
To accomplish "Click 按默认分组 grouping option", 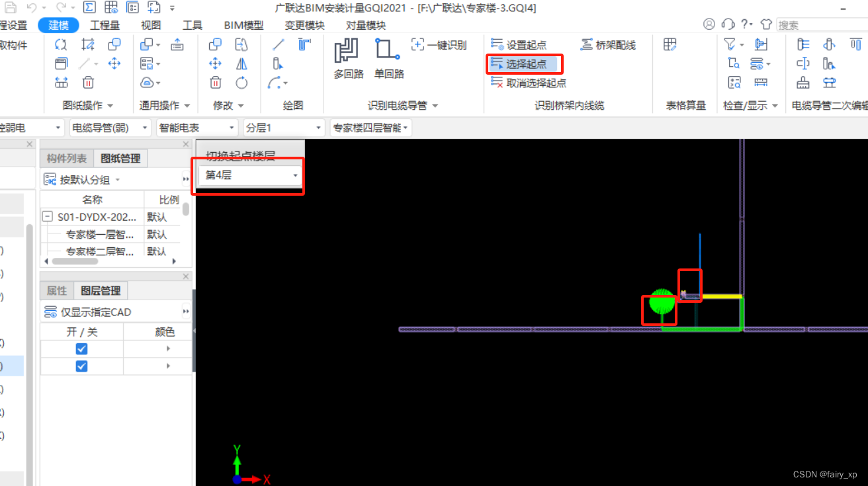I will point(81,179).
